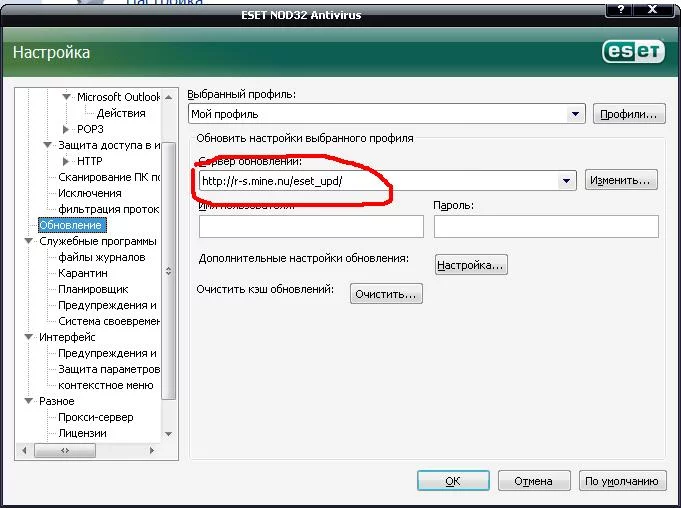Select фильтрация проток tree item
The width and height of the screenshot is (681, 508).
click(109, 209)
